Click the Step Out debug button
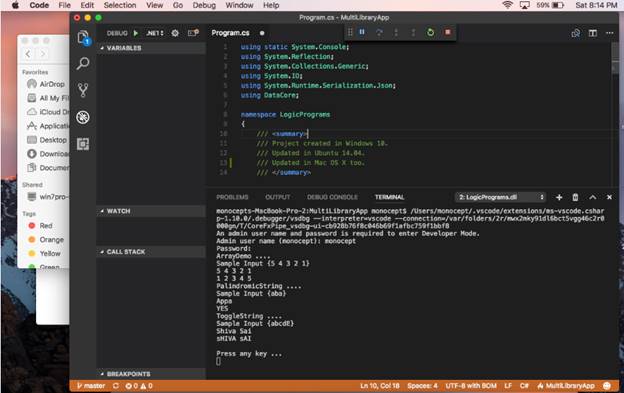This screenshot has width=624, height=393. (x=413, y=32)
